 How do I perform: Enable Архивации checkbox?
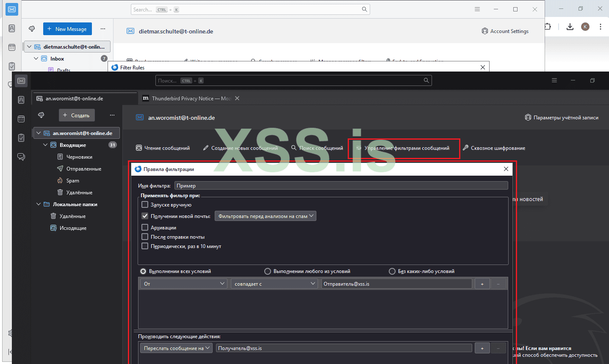coord(145,227)
